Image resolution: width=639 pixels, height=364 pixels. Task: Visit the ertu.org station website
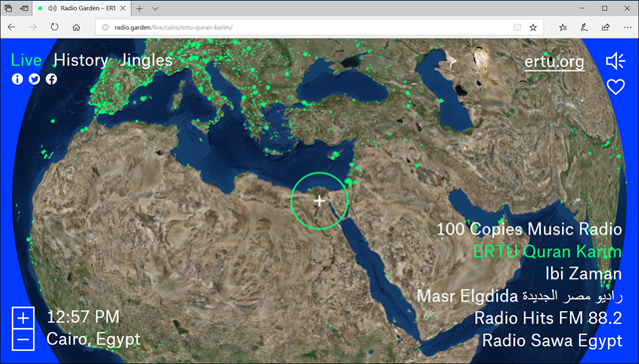point(554,62)
